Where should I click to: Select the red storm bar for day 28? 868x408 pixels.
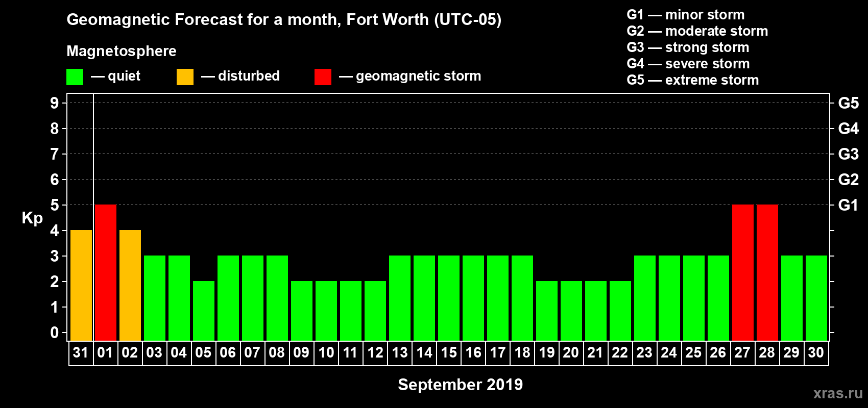coord(767,272)
